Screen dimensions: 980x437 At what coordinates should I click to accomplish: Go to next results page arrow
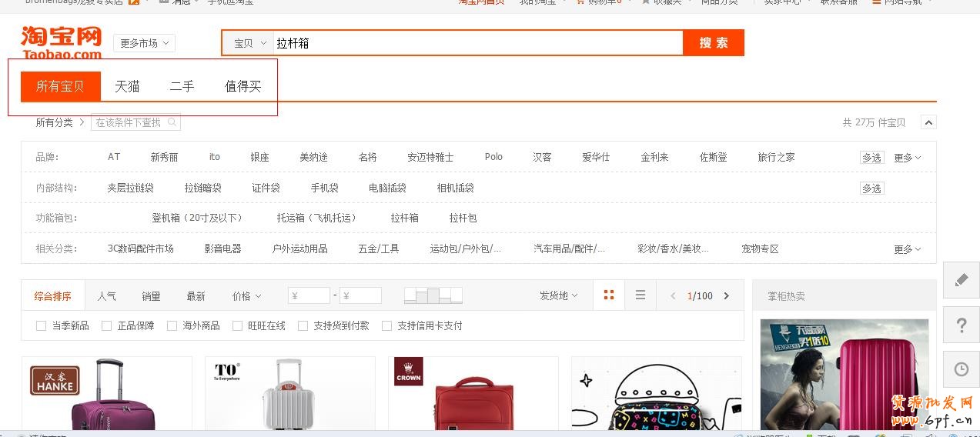pos(726,296)
